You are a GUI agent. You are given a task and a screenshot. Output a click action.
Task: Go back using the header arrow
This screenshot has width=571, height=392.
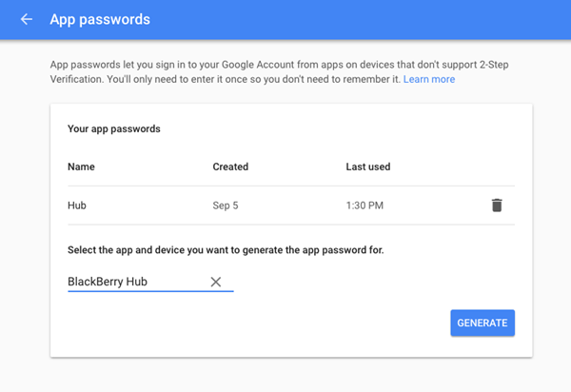27,19
